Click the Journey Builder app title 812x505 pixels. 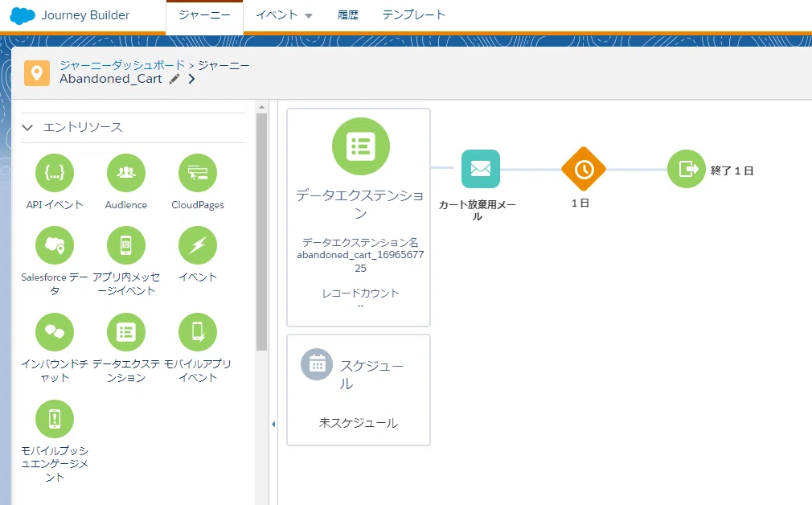click(85, 15)
